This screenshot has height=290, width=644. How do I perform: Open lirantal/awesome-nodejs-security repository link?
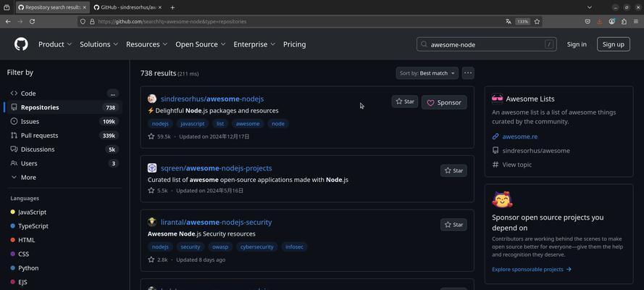click(217, 223)
